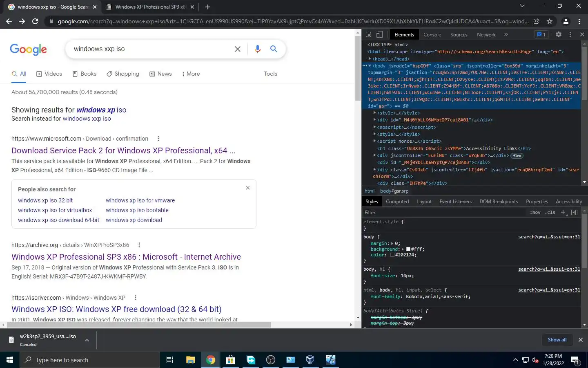
Task: Select the Books search filter
Action: pos(85,74)
